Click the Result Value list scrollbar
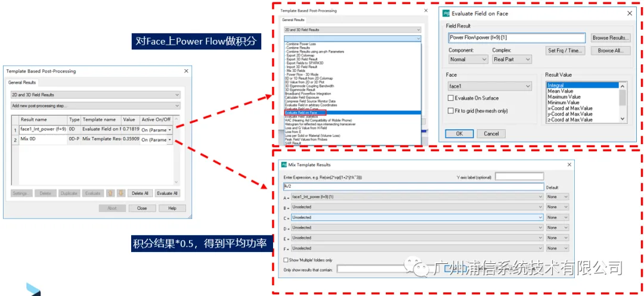The height and width of the screenshot is (296, 644). 622,102
